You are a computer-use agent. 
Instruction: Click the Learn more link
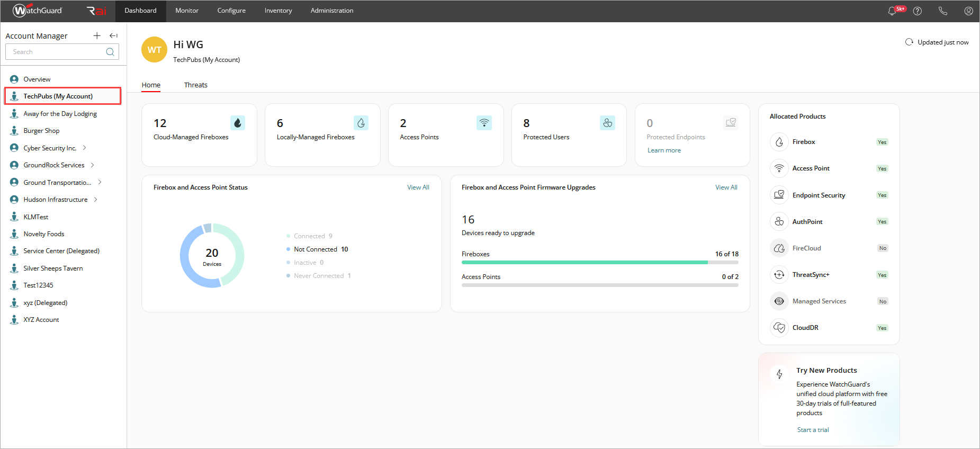664,150
